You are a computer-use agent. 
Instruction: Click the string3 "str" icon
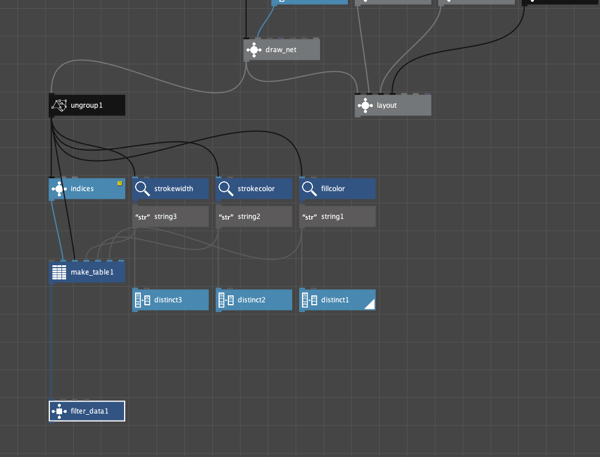(x=142, y=217)
